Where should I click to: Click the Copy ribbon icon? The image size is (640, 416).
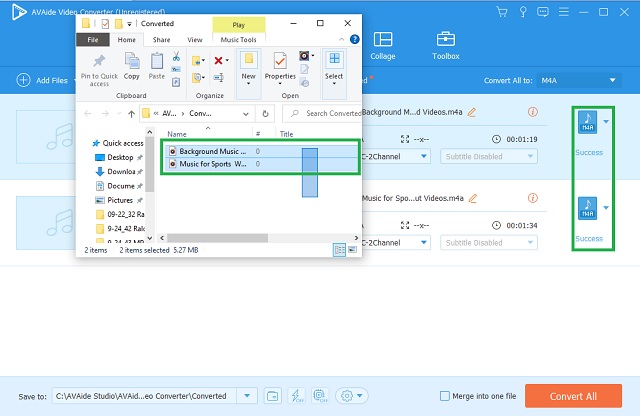tap(131, 66)
